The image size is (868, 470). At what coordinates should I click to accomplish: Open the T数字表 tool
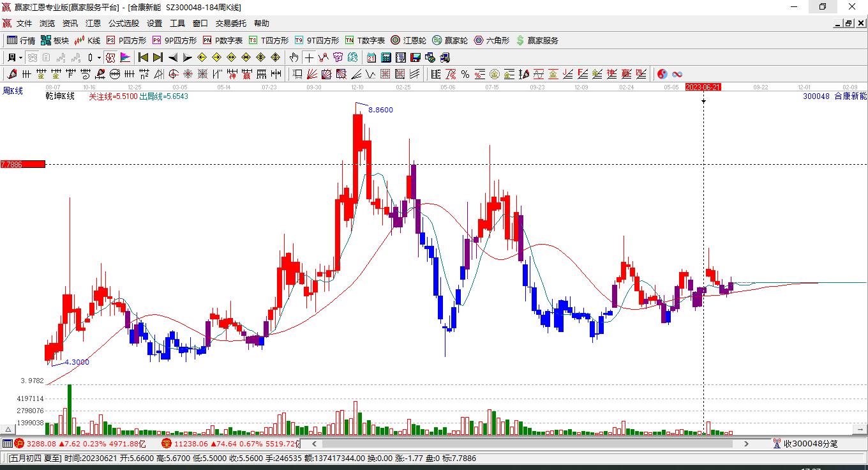click(365, 40)
